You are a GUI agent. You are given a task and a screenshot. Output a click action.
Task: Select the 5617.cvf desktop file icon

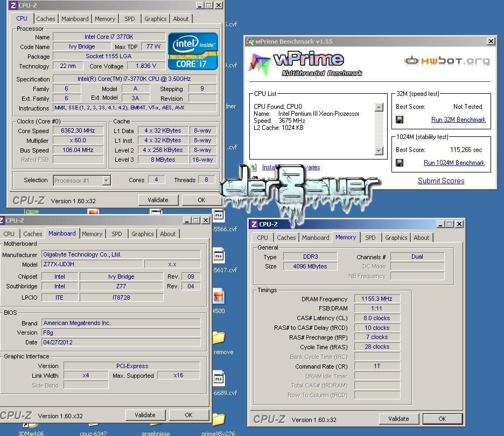click(x=219, y=256)
